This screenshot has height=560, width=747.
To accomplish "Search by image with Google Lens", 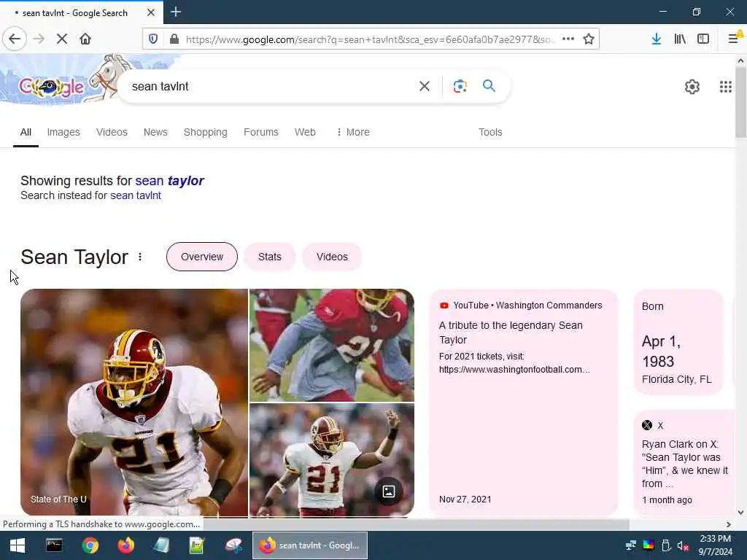I will point(460,86).
